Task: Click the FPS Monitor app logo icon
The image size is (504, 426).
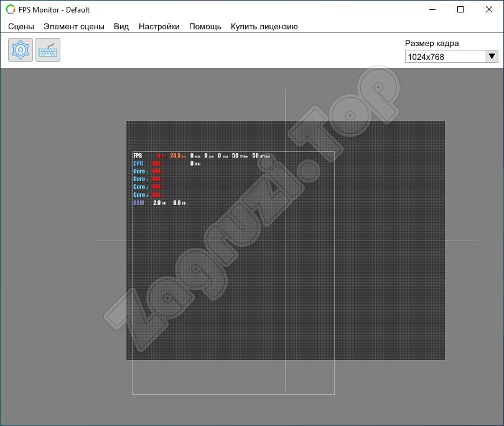Action: pos(11,9)
